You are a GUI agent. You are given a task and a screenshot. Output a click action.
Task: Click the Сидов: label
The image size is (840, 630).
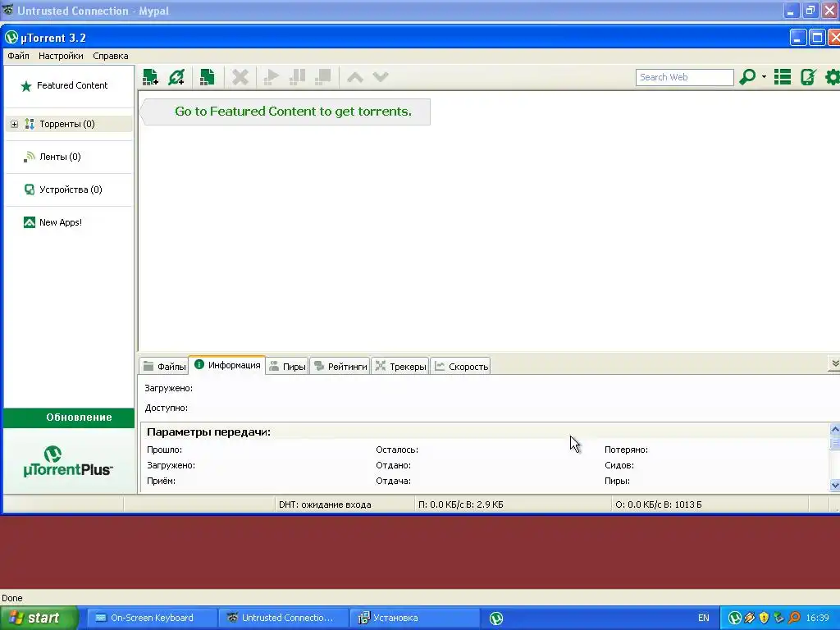point(619,466)
